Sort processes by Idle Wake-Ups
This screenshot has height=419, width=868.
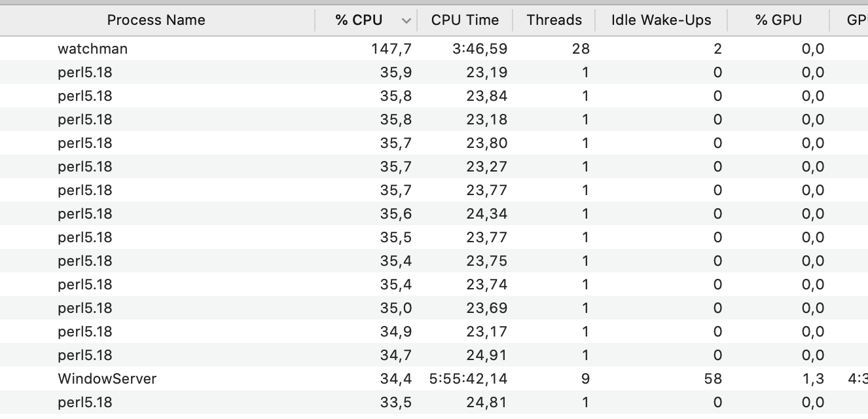[x=661, y=20]
